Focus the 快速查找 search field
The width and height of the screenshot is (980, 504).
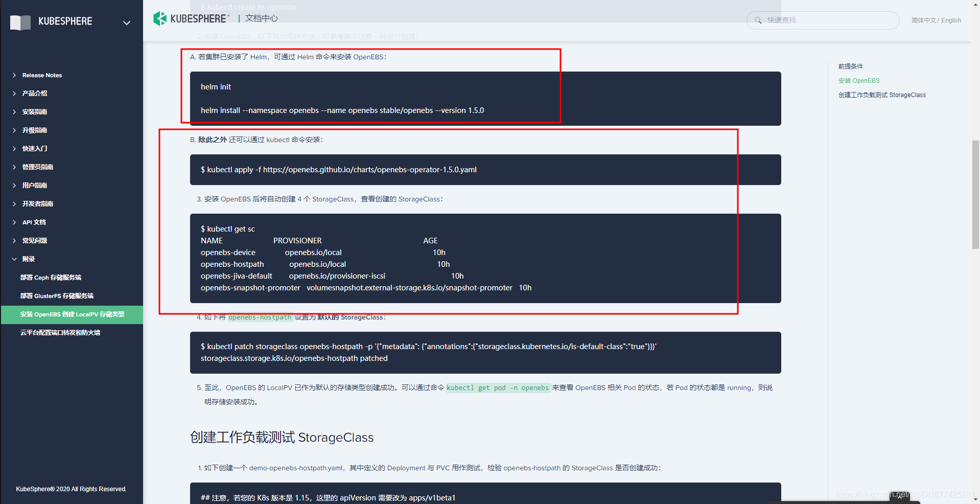823,20
